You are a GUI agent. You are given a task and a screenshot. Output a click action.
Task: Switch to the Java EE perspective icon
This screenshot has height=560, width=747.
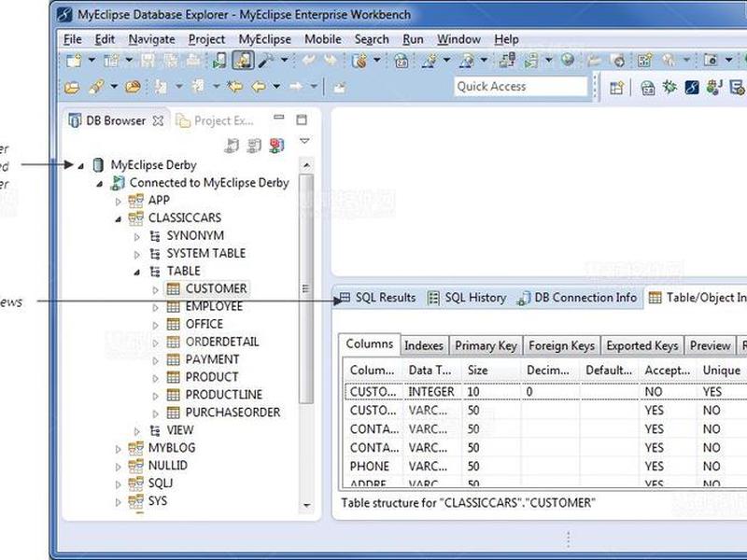pyautogui.click(x=714, y=87)
